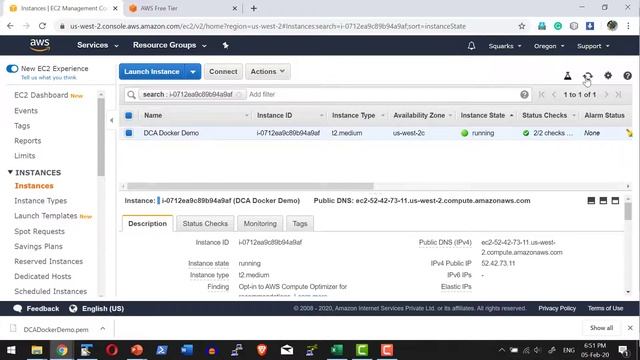The height and width of the screenshot is (360, 640).
Task: Collapse the INSTANCES sidebar section
Action: [x=10, y=172]
